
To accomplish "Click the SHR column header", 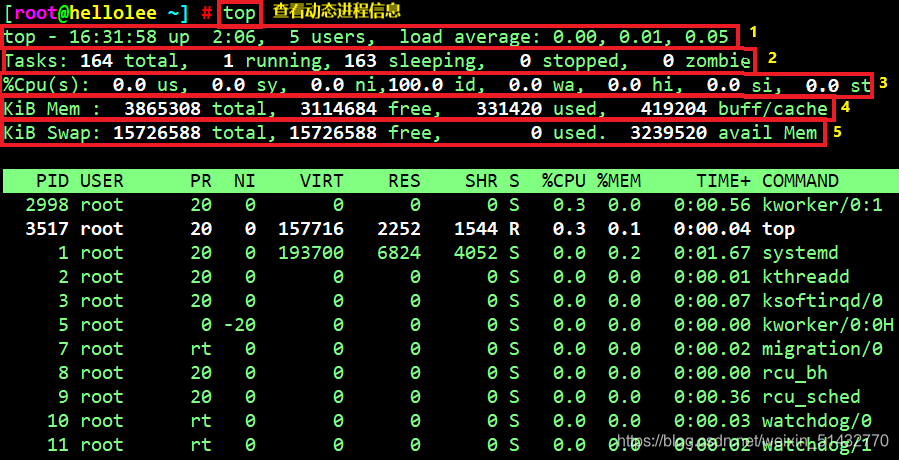I will click(481, 181).
